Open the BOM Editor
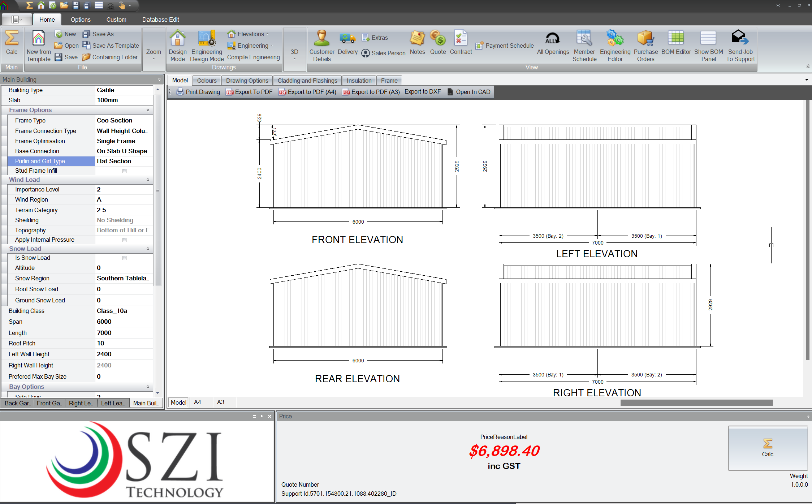The height and width of the screenshot is (504, 812). [676, 43]
